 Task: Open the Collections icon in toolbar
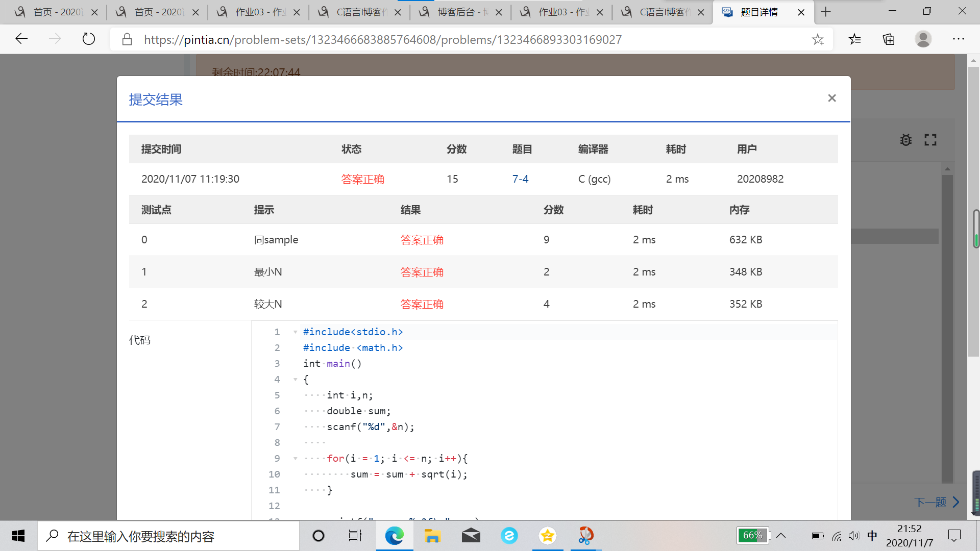889,39
